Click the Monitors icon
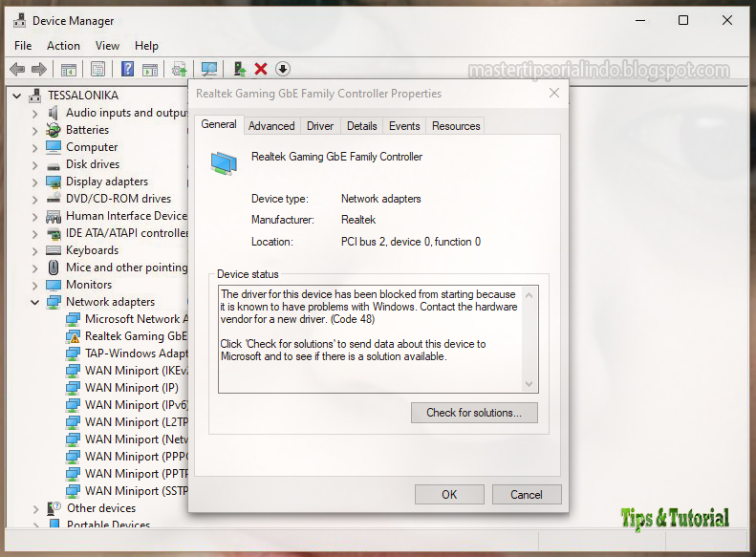 54,285
